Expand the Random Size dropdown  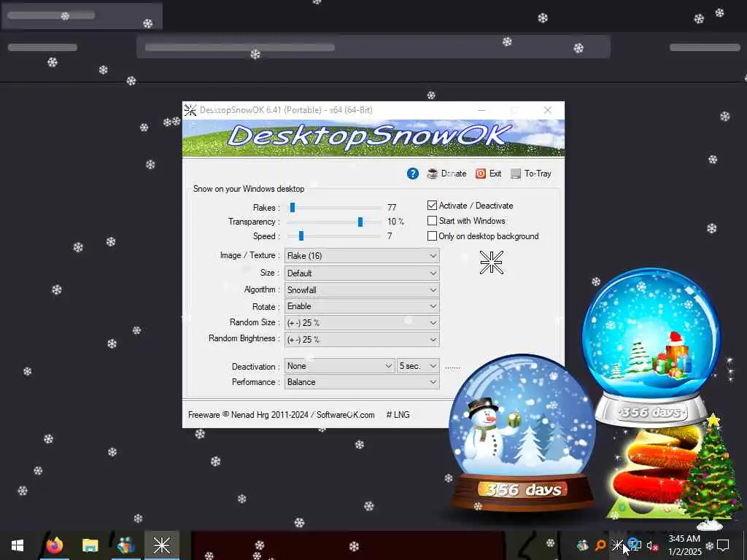[362, 323]
